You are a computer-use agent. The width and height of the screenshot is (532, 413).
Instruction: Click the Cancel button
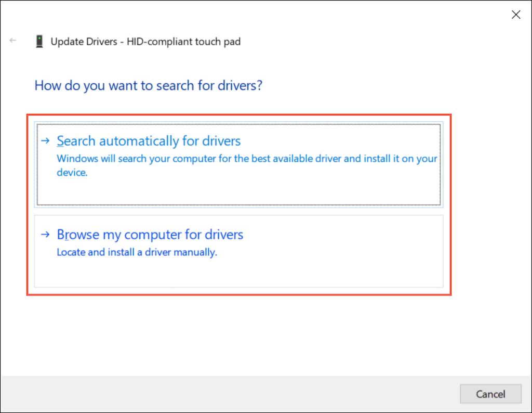coord(490,394)
